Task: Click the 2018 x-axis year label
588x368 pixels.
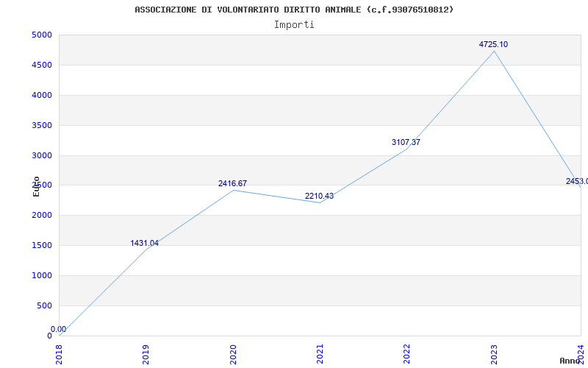Action: tap(59, 354)
